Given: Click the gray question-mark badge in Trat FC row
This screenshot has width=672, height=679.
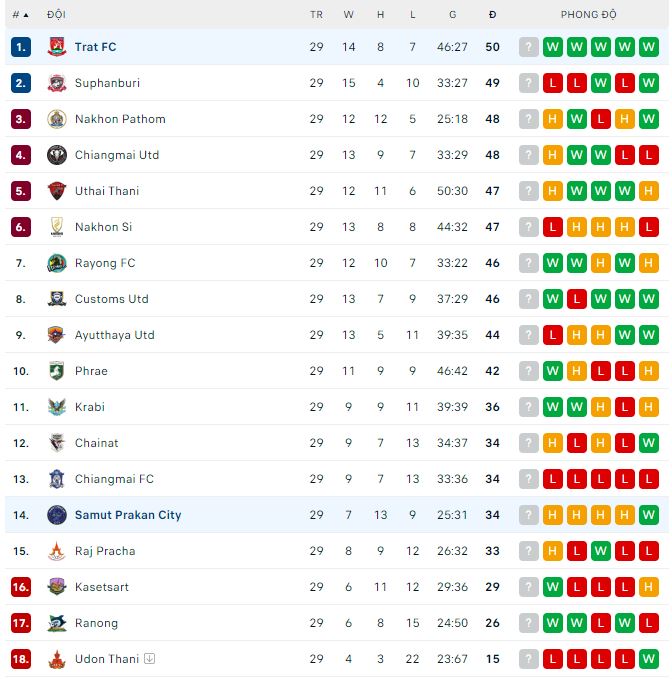Looking at the screenshot, I should [x=529, y=47].
